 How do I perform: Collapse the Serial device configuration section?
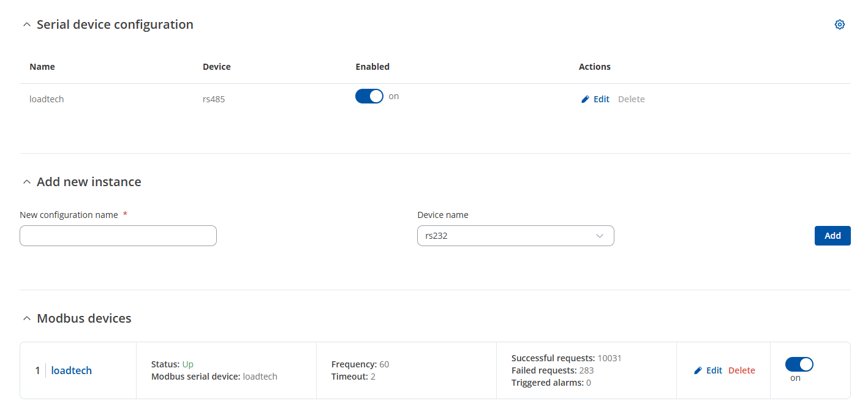point(26,24)
